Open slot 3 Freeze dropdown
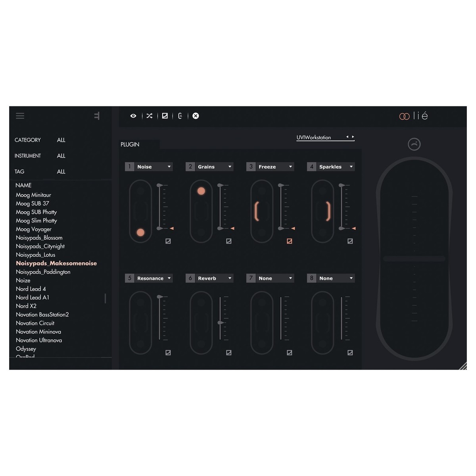The width and height of the screenshot is (476, 476). pos(270,167)
